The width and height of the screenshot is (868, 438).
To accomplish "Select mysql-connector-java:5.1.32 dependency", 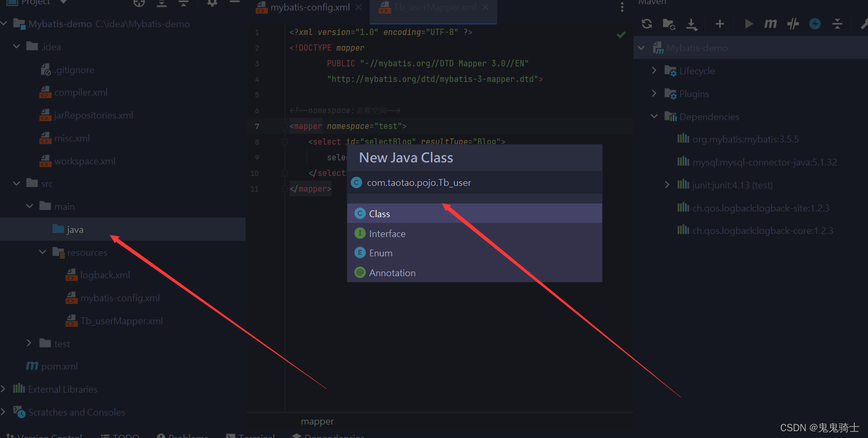I will point(757,162).
